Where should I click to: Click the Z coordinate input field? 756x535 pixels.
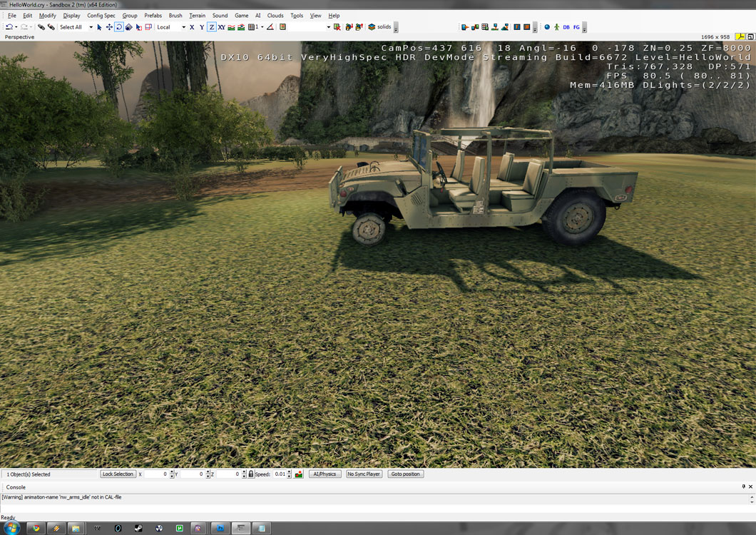228,474
